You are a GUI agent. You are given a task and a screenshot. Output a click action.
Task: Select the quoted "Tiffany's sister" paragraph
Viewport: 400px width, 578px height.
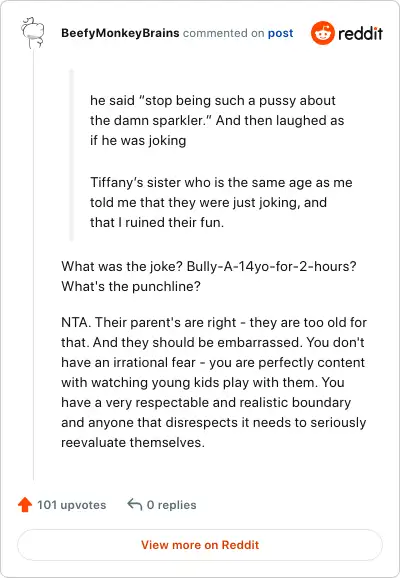click(x=221, y=202)
